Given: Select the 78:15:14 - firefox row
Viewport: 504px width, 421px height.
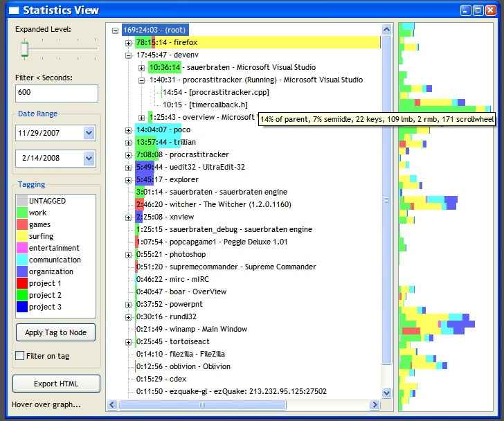Looking at the screenshot, I should coord(258,42).
